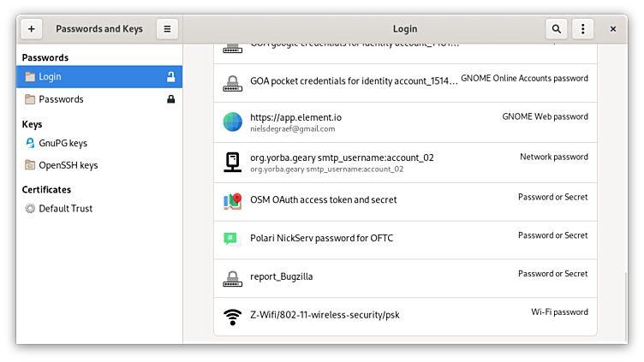Open the OSM OAuth access token and secret entry
Viewport: 644px width, 362px height.
click(x=405, y=202)
